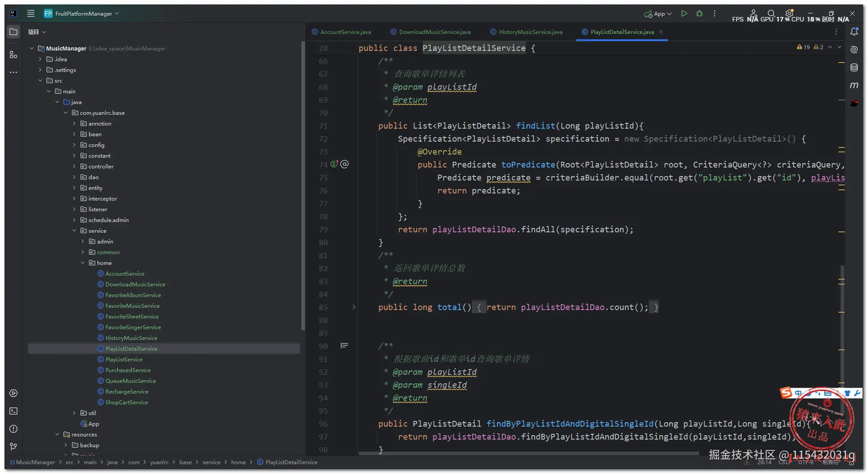Screen dimensions: 868x474
Task: Collapse the com.yuanlrc.base package
Action: [66, 113]
